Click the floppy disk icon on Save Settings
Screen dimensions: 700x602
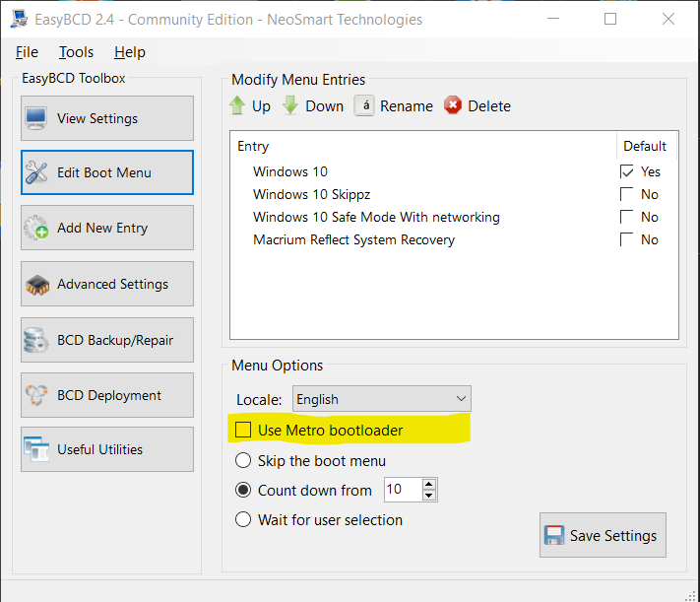tap(554, 535)
